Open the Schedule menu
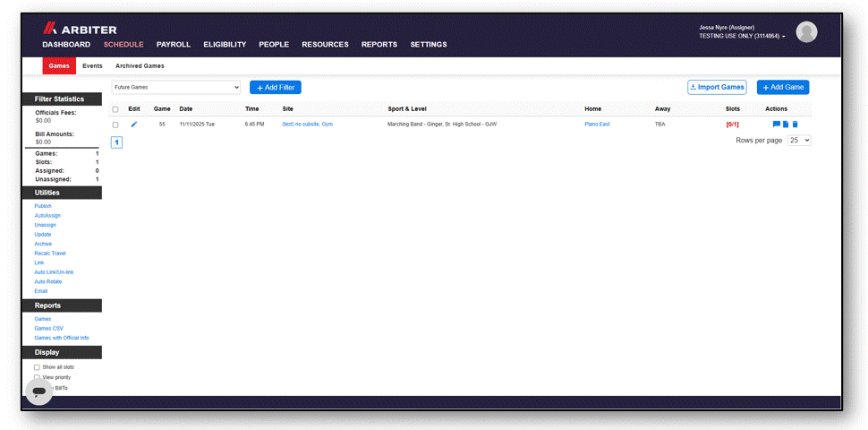The height and width of the screenshot is (430, 868). [x=123, y=44]
